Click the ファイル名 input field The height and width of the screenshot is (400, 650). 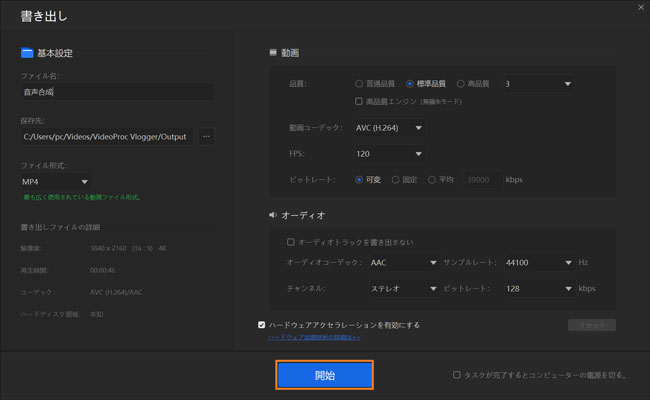coord(118,92)
